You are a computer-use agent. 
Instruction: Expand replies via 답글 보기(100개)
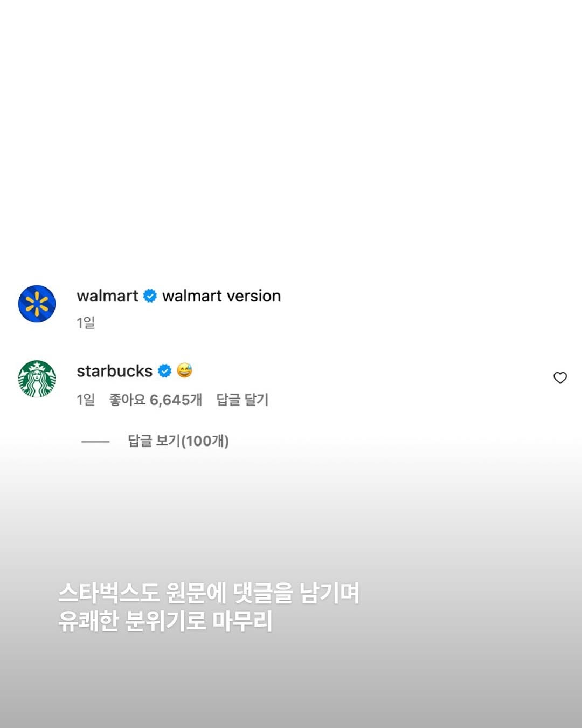pyautogui.click(x=178, y=441)
